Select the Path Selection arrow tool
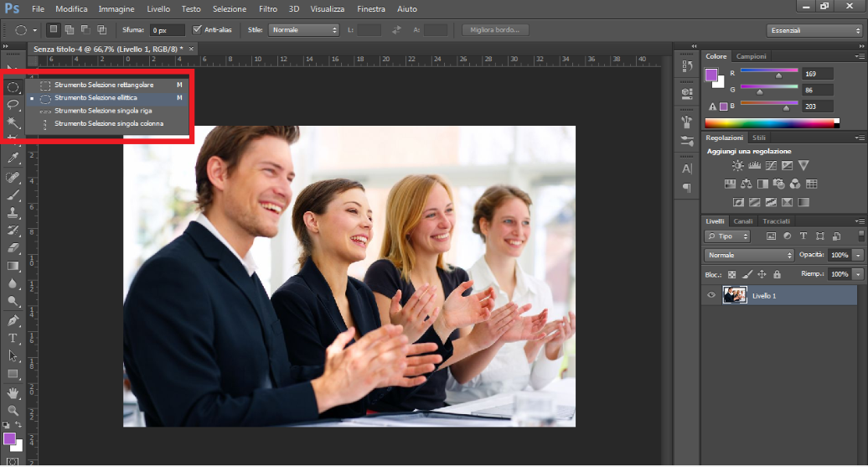The width and height of the screenshot is (868, 467). coord(13,355)
